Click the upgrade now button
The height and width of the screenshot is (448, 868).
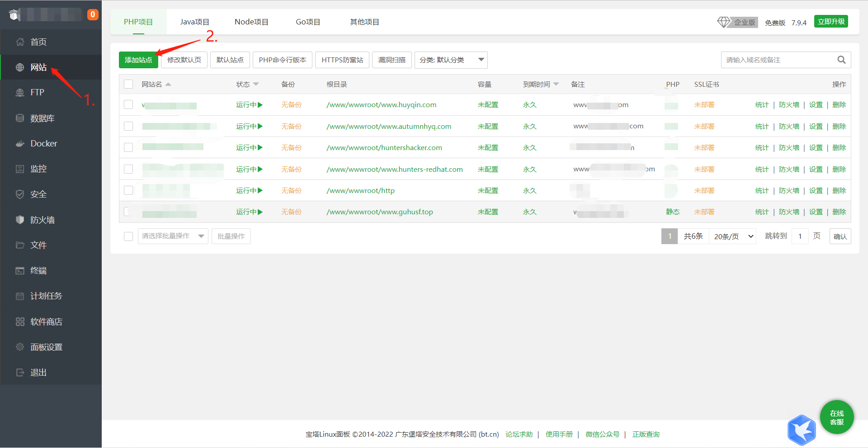[831, 22]
